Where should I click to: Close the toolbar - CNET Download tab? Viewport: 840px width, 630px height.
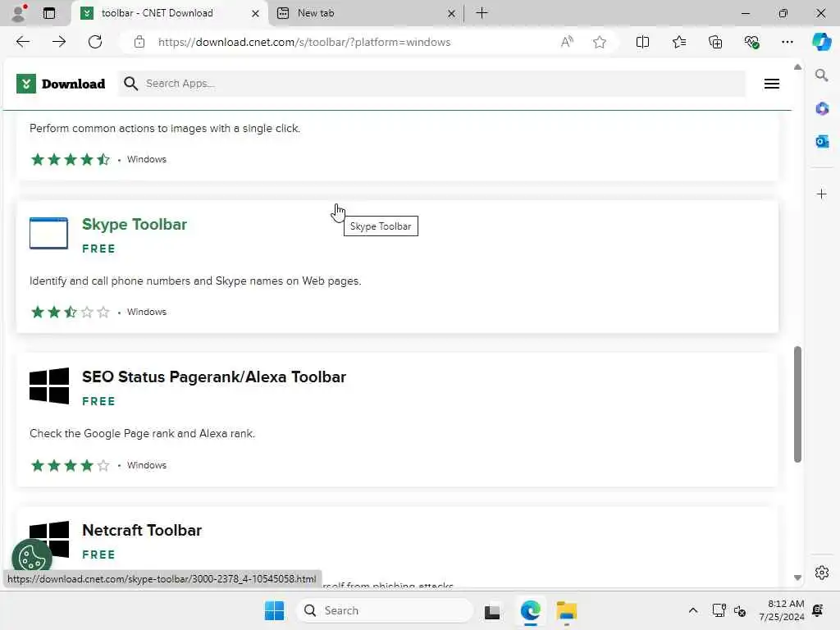click(x=256, y=13)
